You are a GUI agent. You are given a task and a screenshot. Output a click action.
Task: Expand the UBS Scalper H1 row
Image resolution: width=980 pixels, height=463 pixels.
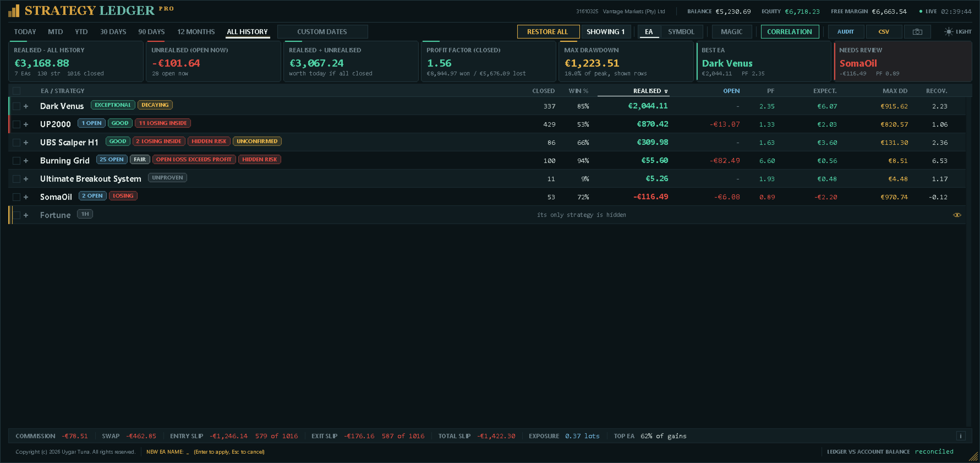tap(26, 143)
